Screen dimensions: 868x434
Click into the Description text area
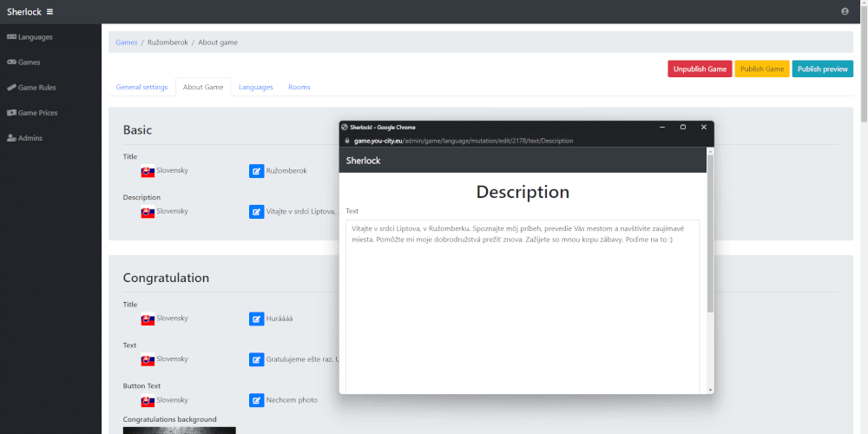pos(522,304)
